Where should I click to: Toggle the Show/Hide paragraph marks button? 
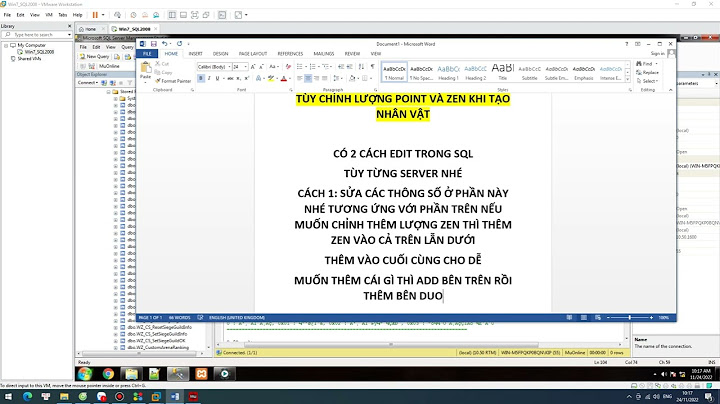pos(372,67)
